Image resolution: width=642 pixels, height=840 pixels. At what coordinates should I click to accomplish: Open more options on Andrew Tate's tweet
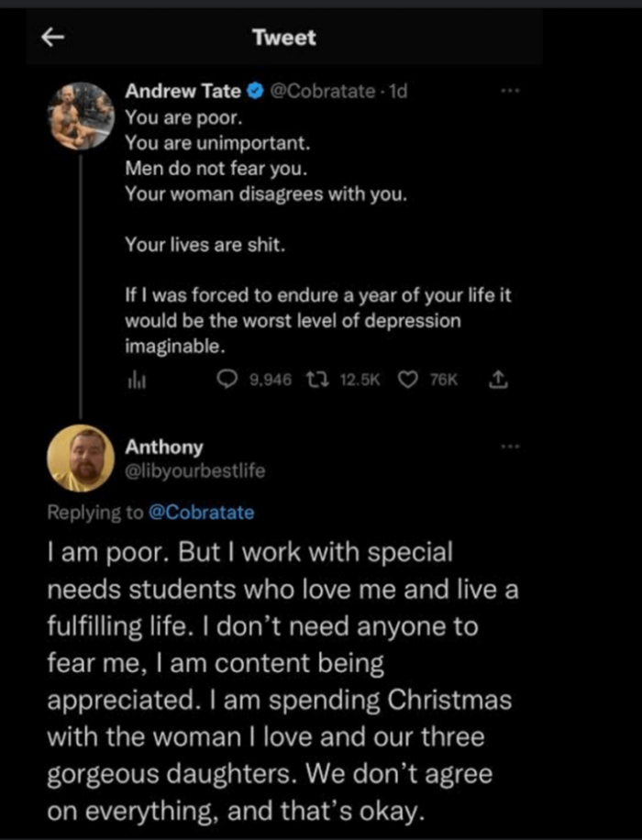click(510, 92)
